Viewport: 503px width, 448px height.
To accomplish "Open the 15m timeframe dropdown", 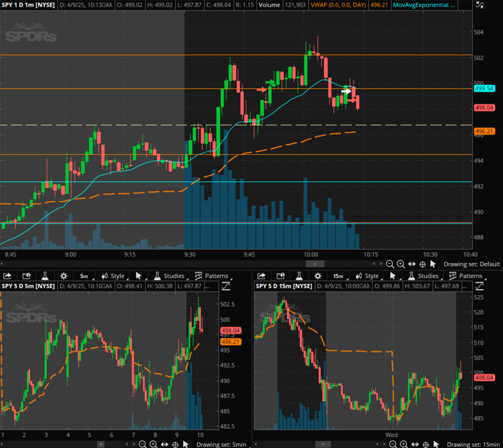I will 338,276.
